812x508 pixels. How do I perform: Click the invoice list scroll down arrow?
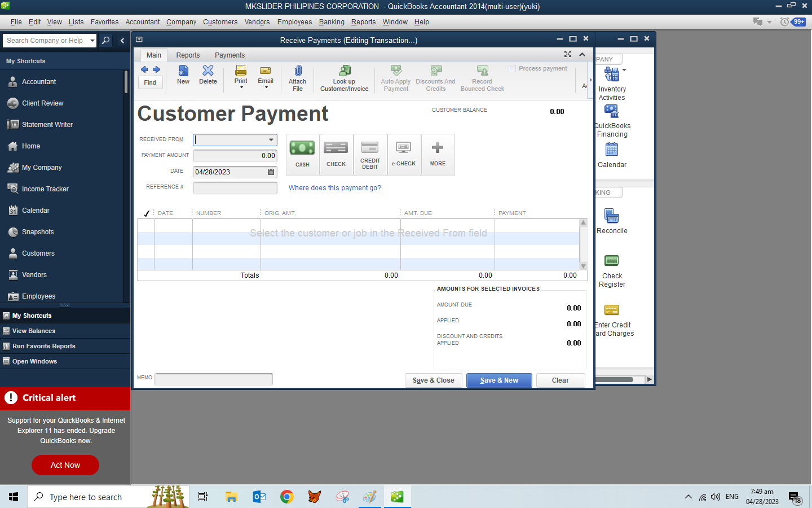[584, 266]
